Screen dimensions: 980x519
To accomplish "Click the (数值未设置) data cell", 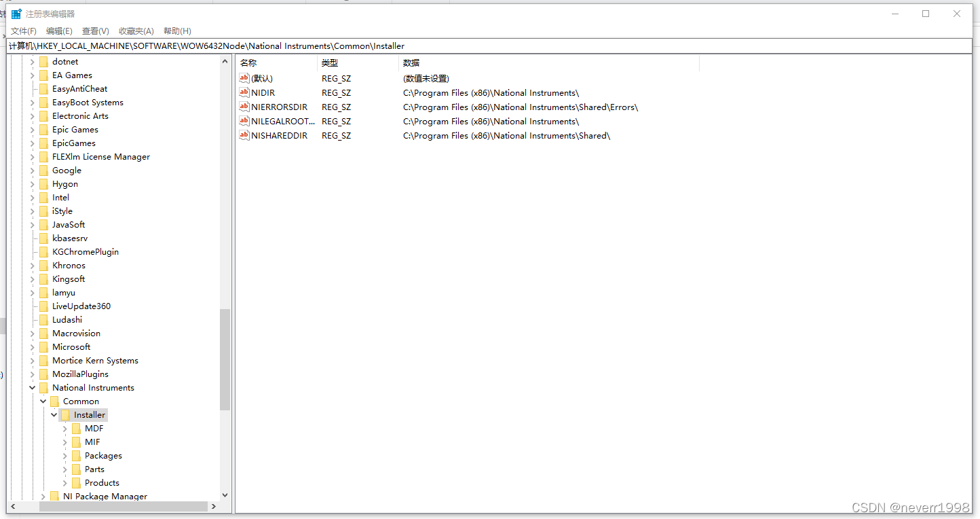I will (x=426, y=78).
